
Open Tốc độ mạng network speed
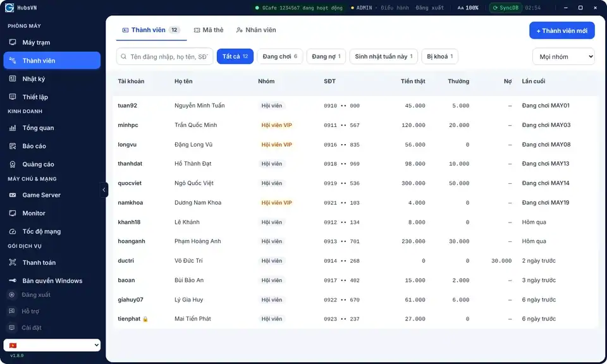click(52, 231)
